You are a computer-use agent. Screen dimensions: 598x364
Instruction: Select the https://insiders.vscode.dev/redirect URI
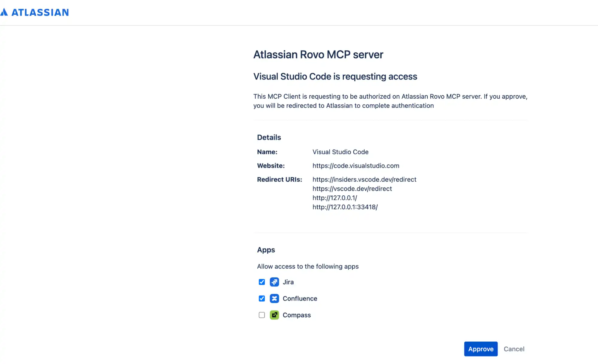click(x=364, y=179)
